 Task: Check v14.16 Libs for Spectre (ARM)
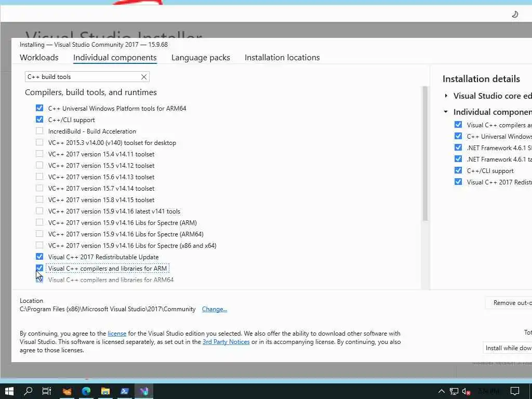pos(39,222)
